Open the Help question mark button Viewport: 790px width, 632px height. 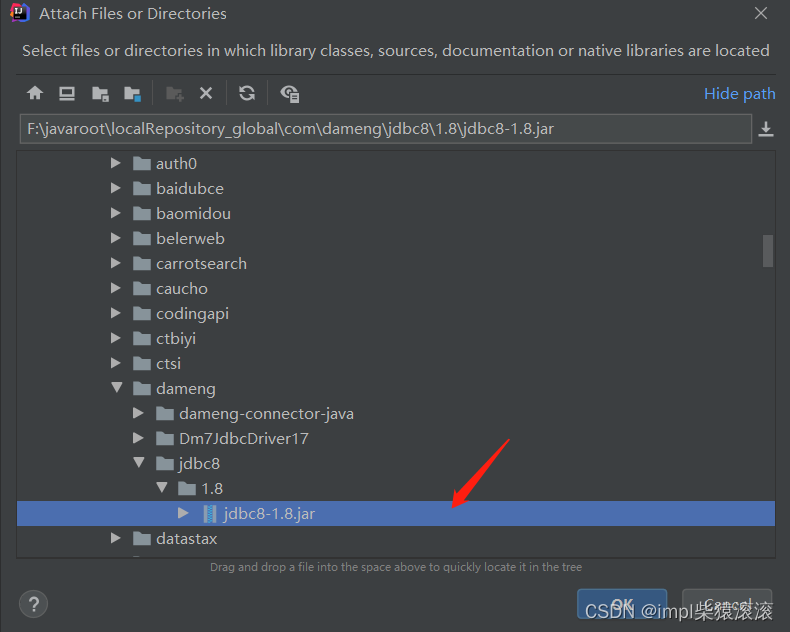[x=34, y=604]
